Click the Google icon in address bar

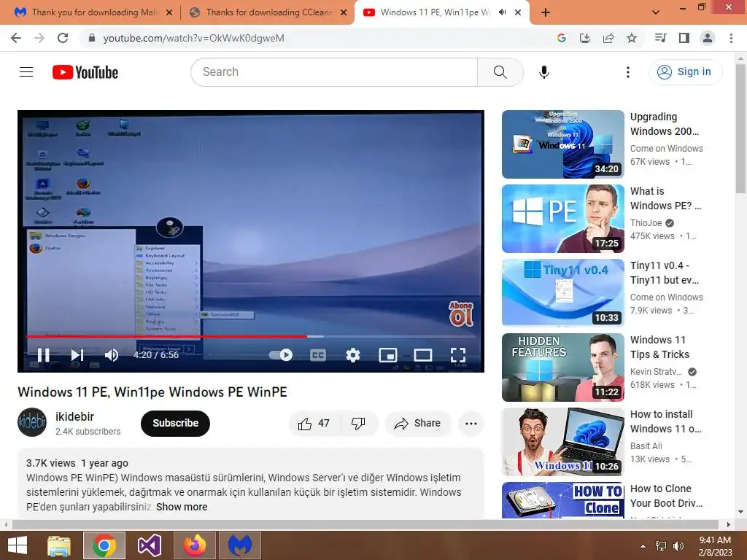pyautogui.click(x=561, y=38)
